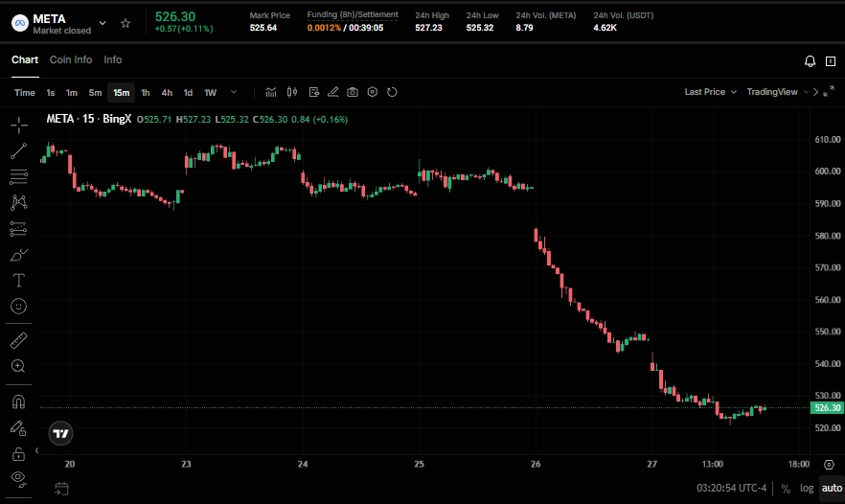Select the crosshair cursor tool
The width and height of the screenshot is (845, 504).
18,126
